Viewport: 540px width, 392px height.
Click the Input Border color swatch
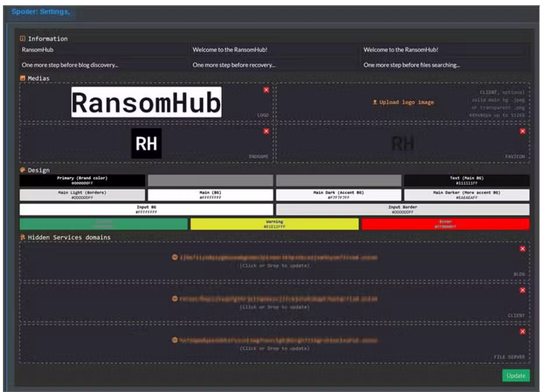403,210
